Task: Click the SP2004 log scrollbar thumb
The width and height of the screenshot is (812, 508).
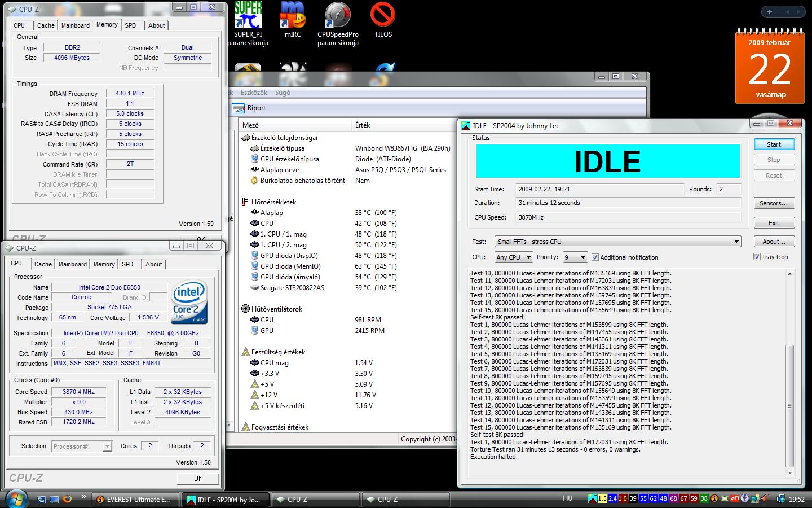Action: (x=789, y=405)
